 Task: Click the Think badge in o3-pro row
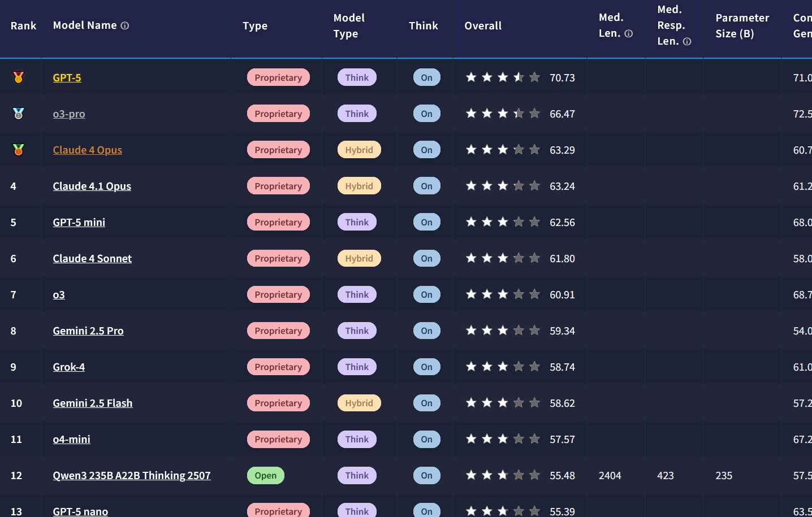tap(357, 114)
